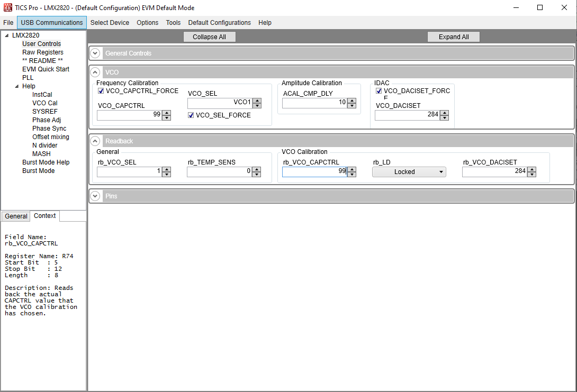Open SYSREF help page

[45, 112]
